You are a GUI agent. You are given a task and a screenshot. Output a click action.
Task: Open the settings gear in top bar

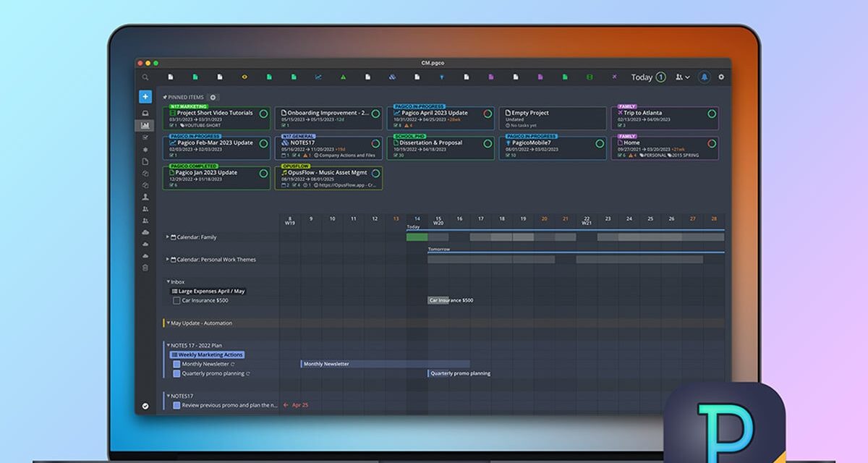point(720,77)
